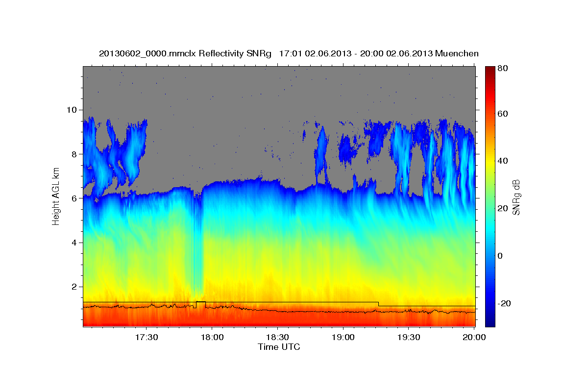
Task: Click the colorbar value 20
Action: pyautogui.click(x=504, y=208)
